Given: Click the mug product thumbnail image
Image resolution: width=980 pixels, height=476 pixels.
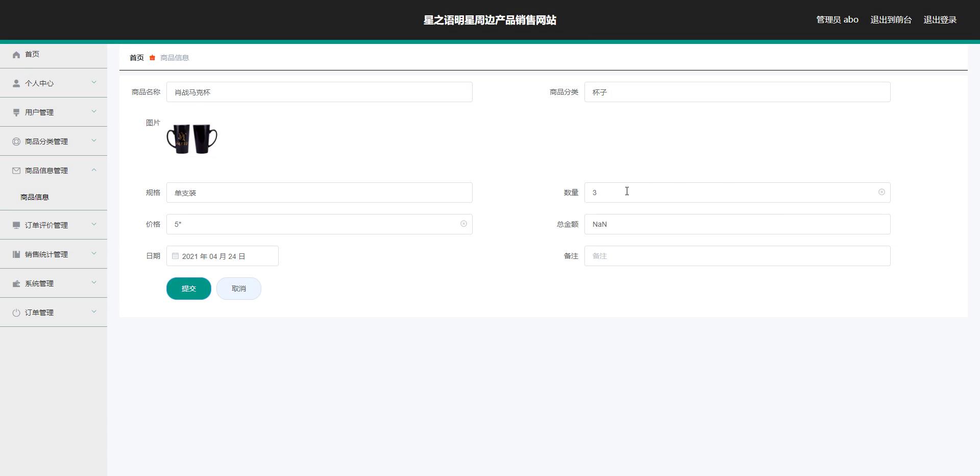Looking at the screenshot, I should pos(192,138).
